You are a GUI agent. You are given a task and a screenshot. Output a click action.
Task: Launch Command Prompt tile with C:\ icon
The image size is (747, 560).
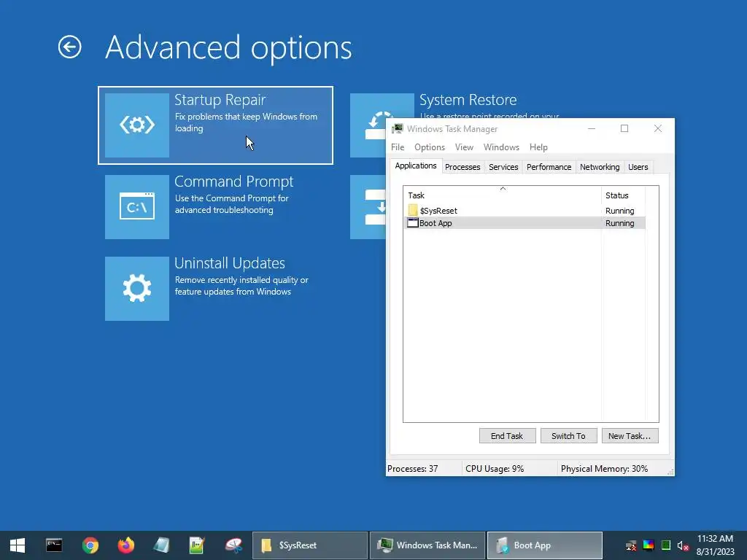pyautogui.click(x=136, y=206)
